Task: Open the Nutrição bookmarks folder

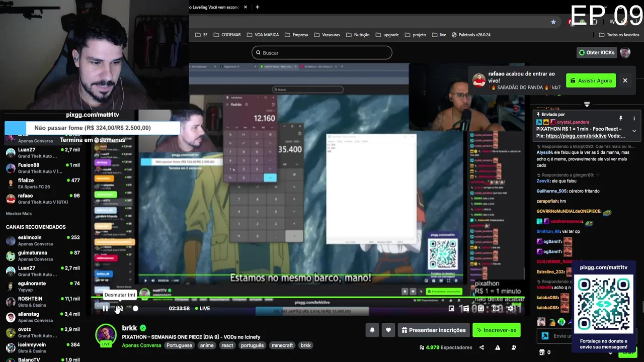Action: pyautogui.click(x=358, y=35)
